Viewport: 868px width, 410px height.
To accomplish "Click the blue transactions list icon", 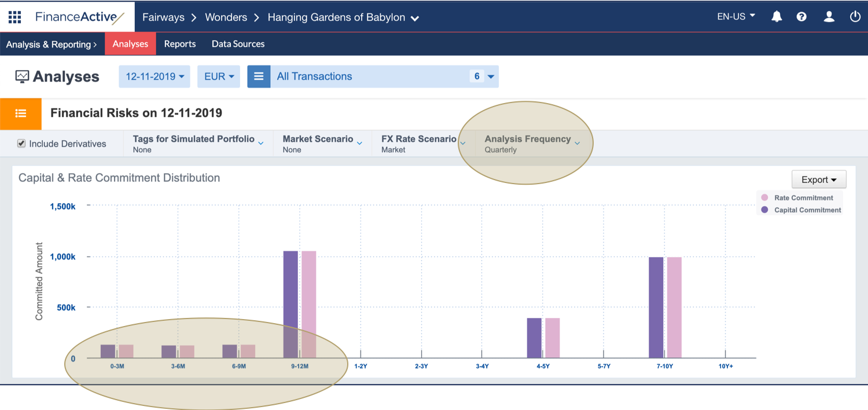I will point(259,76).
